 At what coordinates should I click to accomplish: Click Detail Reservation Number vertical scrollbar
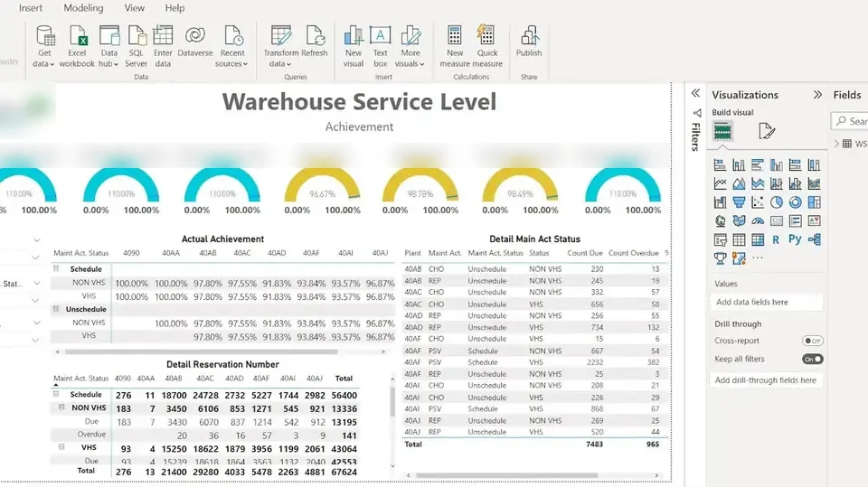tap(392, 401)
